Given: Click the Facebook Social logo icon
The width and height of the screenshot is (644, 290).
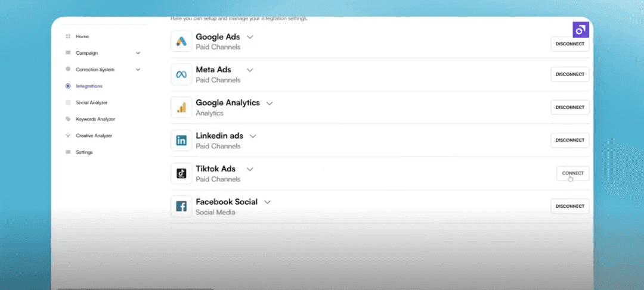Looking at the screenshot, I should click(181, 206).
